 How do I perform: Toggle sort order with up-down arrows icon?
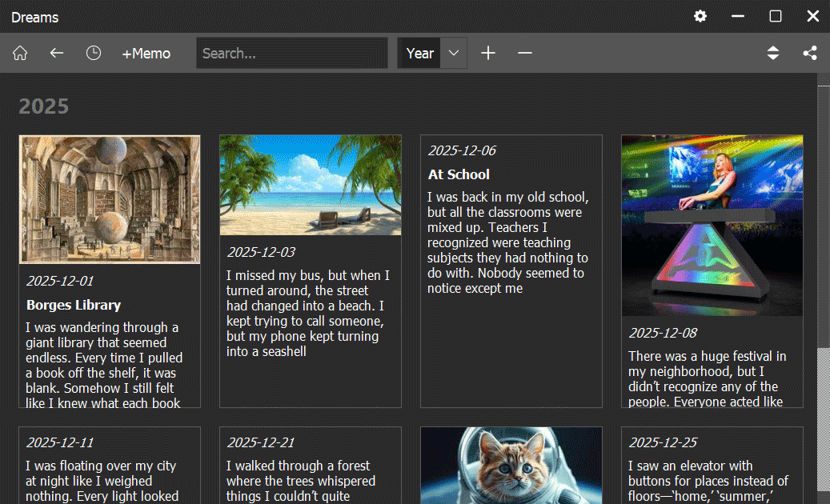tap(773, 54)
